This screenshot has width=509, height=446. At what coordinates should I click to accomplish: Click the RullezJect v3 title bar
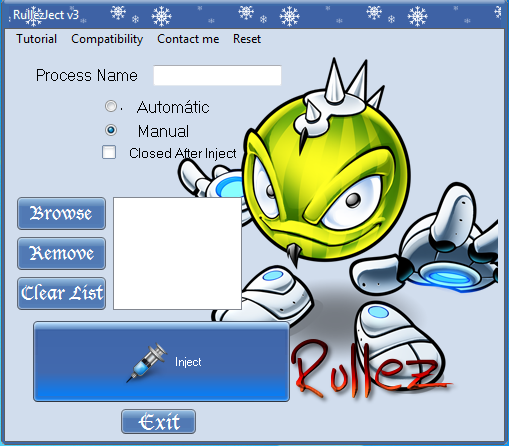tap(254, 15)
